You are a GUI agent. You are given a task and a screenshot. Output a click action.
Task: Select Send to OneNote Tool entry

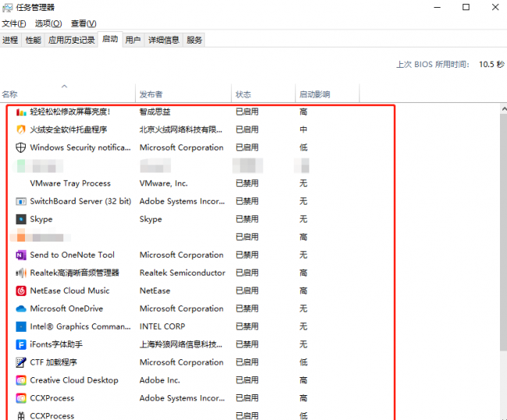[72, 256]
